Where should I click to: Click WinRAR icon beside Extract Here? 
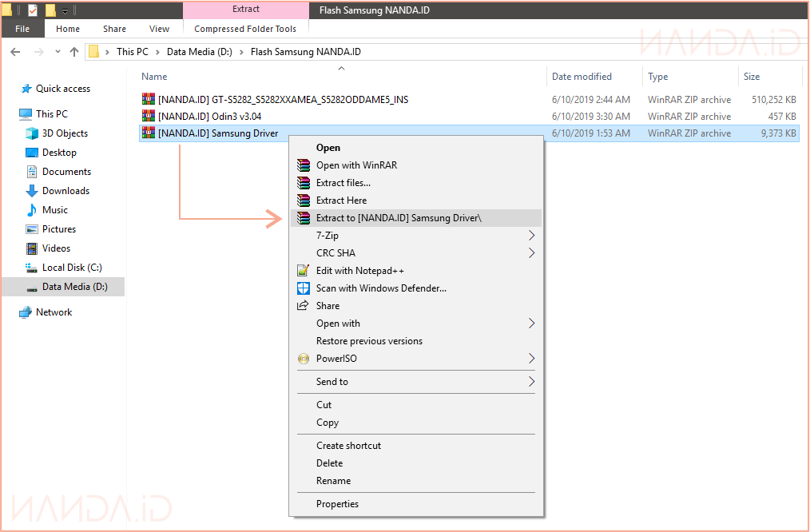click(x=303, y=200)
